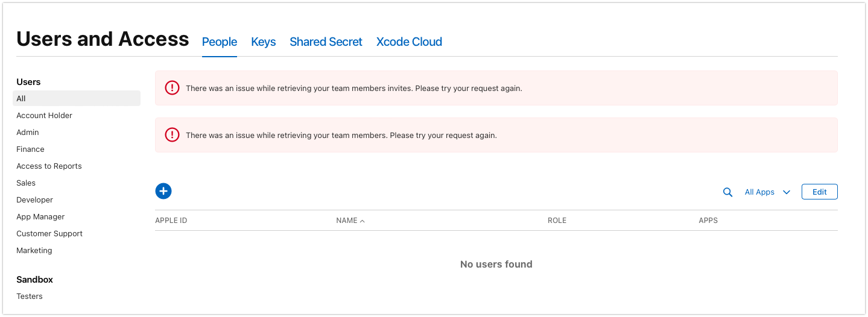Expand the All Apps dropdown chevron
868x317 pixels.
(x=787, y=192)
